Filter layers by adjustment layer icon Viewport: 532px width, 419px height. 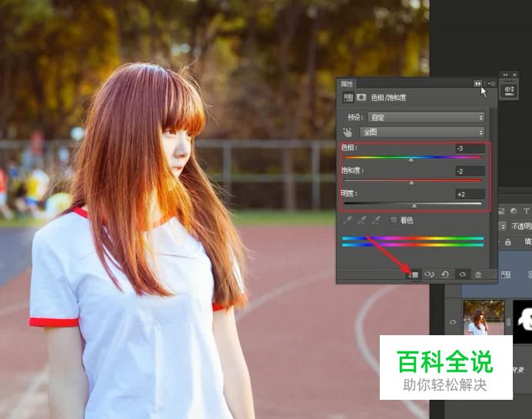tap(514, 211)
